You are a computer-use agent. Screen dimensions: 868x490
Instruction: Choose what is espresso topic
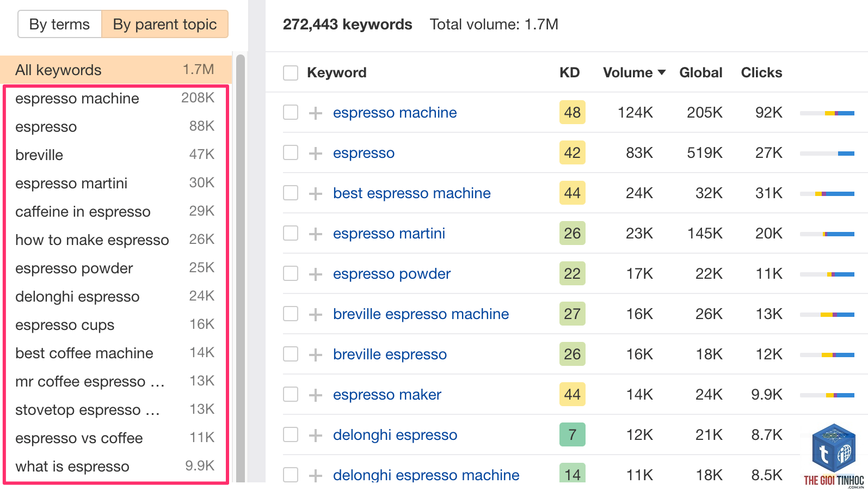pyautogui.click(x=115, y=467)
